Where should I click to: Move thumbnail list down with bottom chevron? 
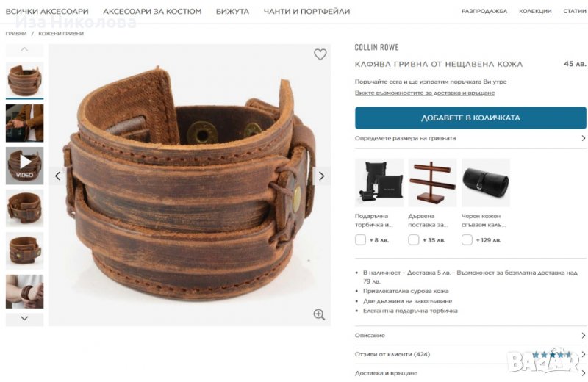click(x=24, y=319)
